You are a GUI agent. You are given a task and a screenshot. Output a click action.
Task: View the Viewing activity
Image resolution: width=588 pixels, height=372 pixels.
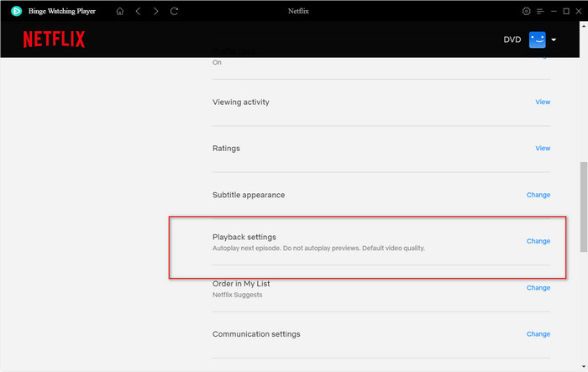click(x=543, y=102)
